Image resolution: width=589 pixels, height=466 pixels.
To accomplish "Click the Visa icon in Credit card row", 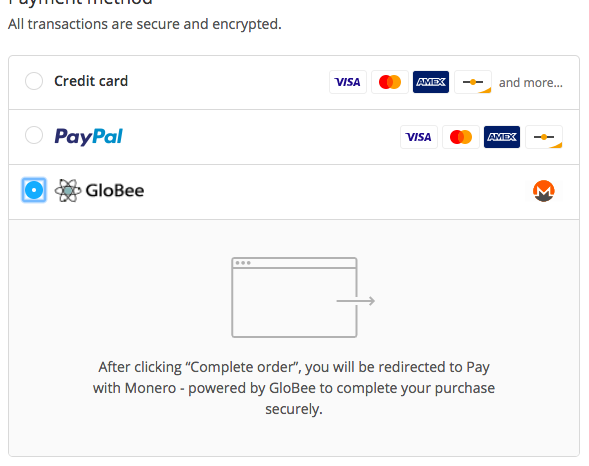I will tap(348, 82).
